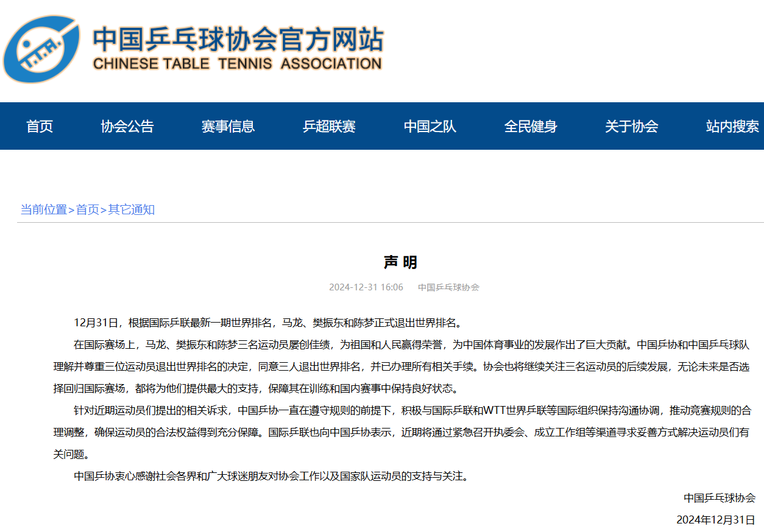
Task: Visit the 全民健身 section
Action: click(531, 126)
